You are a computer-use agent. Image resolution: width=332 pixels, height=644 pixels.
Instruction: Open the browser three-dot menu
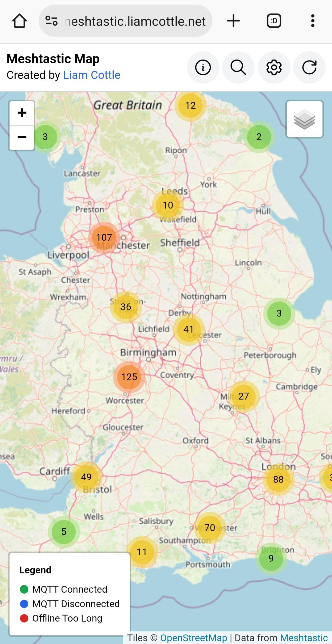[x=313, y=21]
